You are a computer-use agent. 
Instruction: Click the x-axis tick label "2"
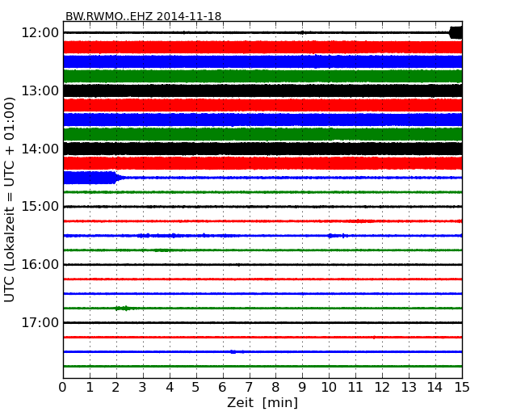pos(116,387)
